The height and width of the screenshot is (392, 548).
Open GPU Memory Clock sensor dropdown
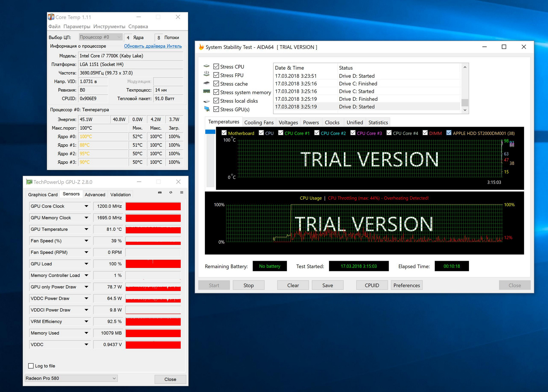coord(86,218)
